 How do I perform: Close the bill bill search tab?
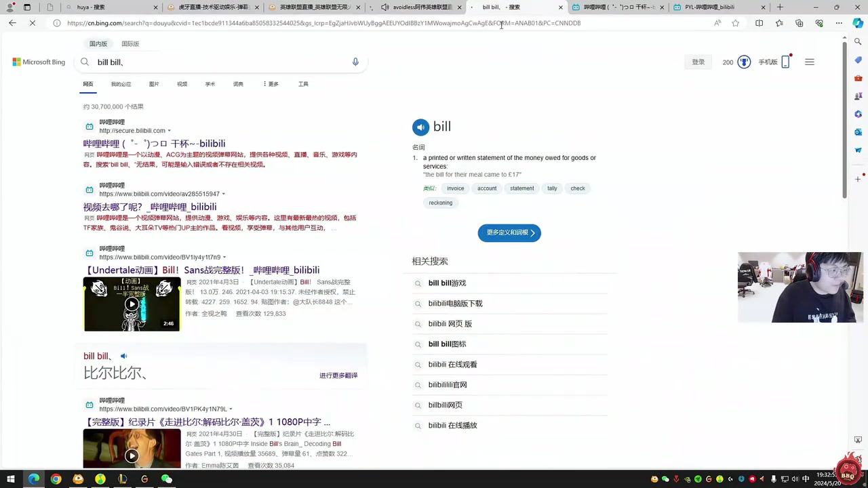(x=561, y=7)
